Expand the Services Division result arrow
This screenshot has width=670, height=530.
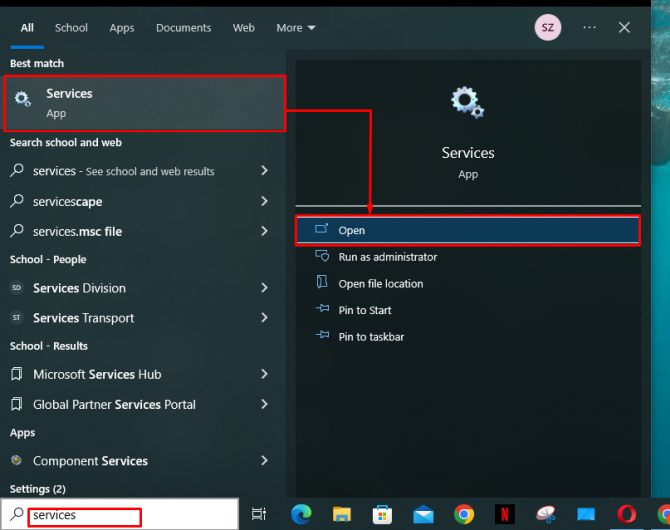pyautogui.click(x=264, y=288)
